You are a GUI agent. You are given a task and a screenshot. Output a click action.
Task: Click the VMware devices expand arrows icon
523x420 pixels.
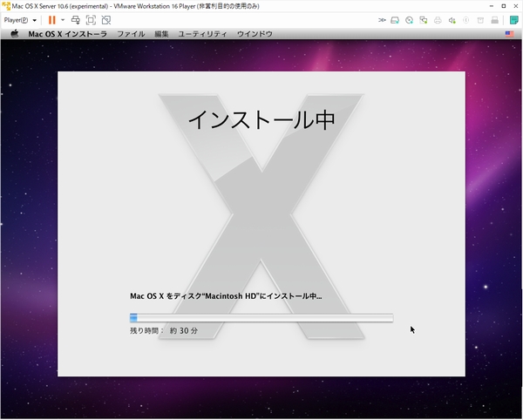tap(382, 20)
